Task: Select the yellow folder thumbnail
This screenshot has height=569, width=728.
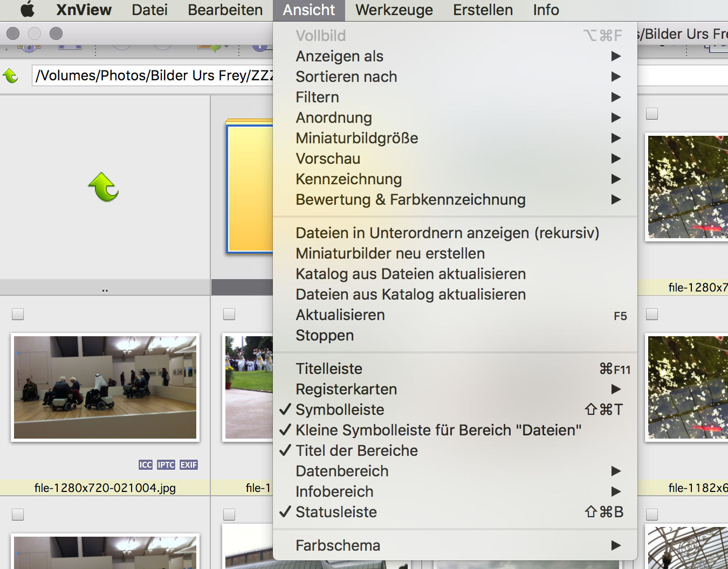Action: click(249, 186)
